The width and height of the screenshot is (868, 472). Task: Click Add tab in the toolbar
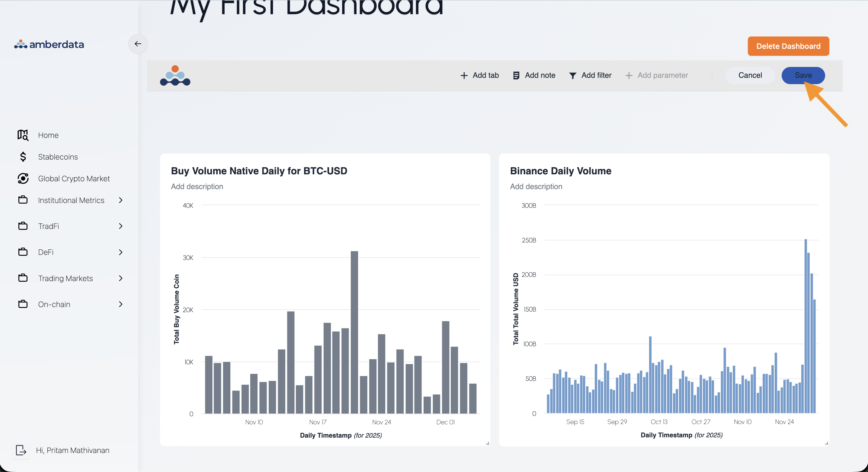pos(479,75)
